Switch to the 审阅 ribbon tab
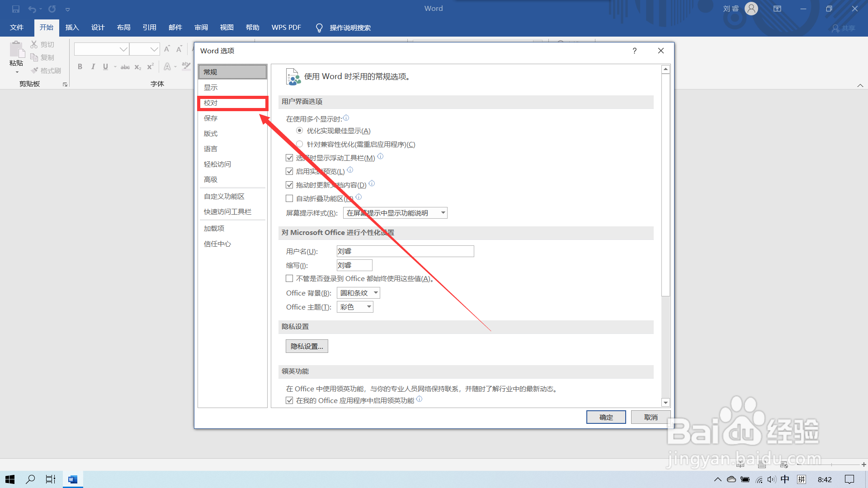Viewport: 868px width, 488px height. [201, 28]
